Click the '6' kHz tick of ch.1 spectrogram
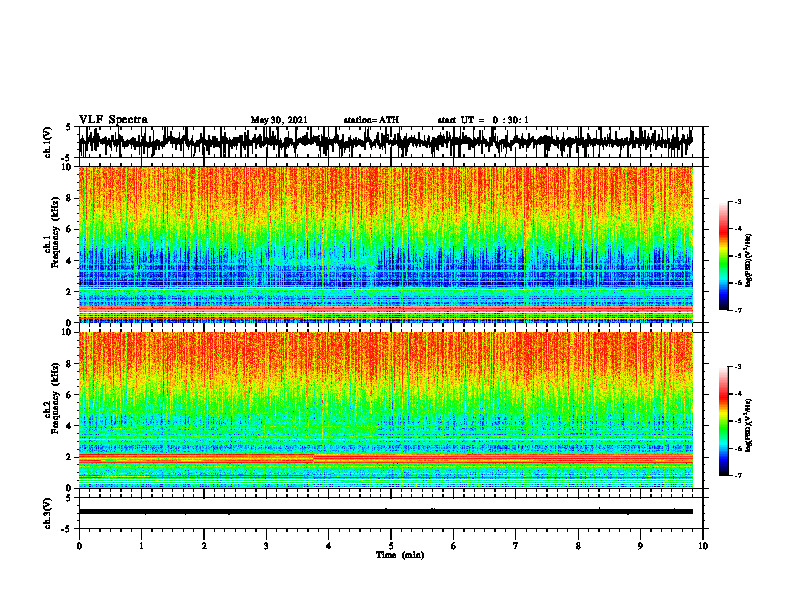792x612 pixels. click(69, 229)
